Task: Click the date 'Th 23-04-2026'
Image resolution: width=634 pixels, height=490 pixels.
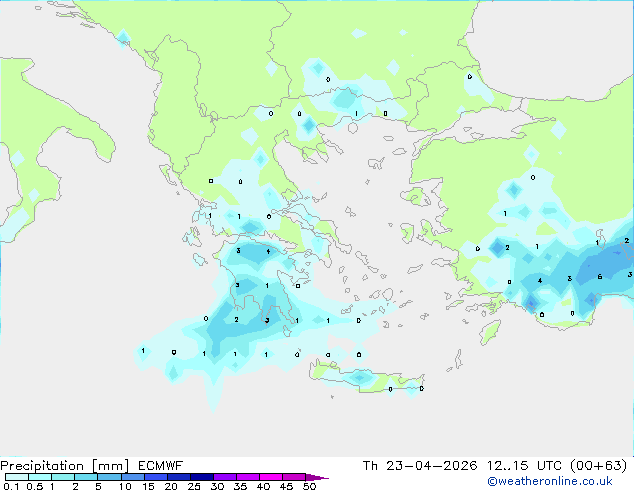Action: coord(420,466)
